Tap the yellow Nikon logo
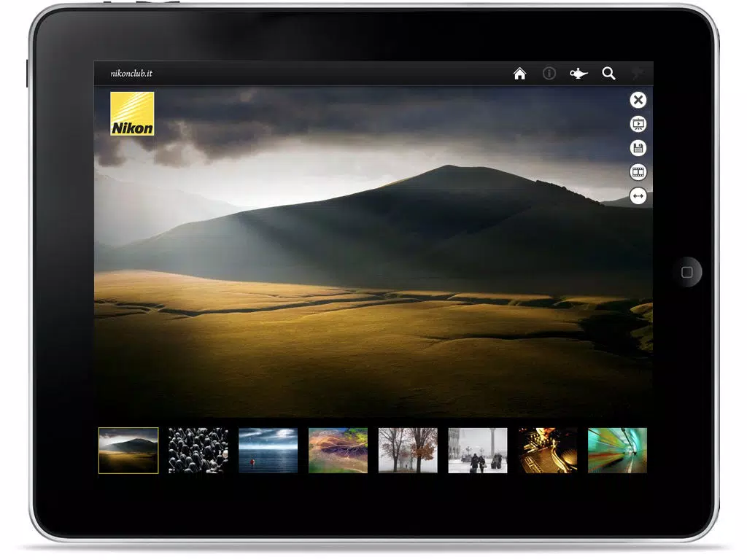This screenshot has width=747, height=560. click(132, 114)
